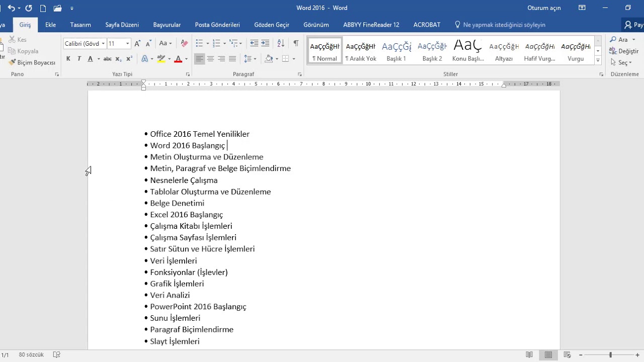Image resolution: width=644 pixels, height=362 pixels.
Task: Open the font color dropdown arrow
Action: click(186, 59)
